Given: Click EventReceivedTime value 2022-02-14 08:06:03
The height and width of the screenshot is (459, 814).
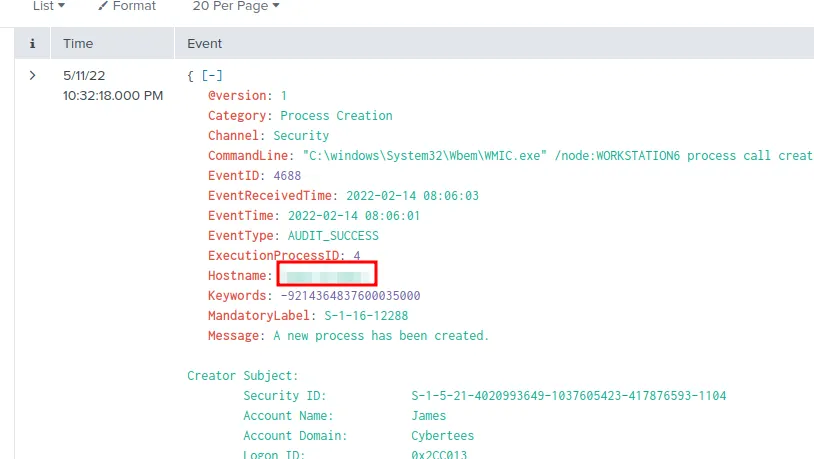Looking at the screenshot, I should (x=413, y=196).
